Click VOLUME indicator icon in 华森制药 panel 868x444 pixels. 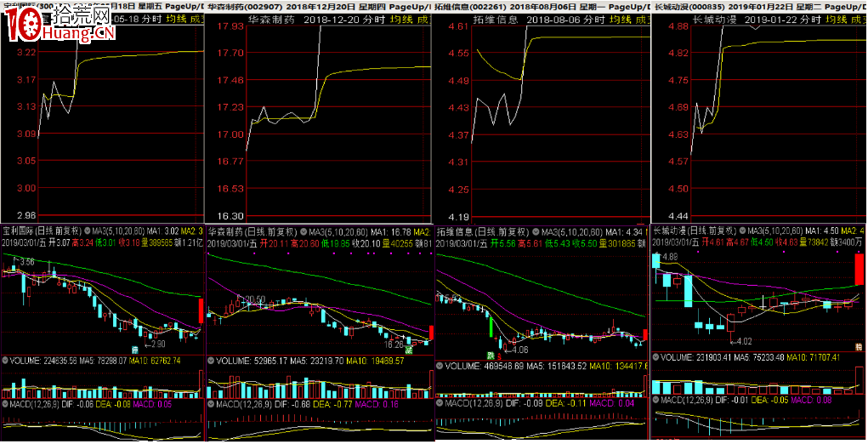tap(211, 361)
